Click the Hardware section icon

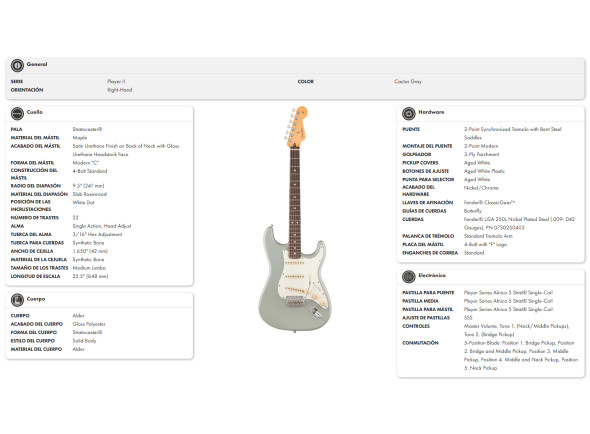[409, 113]
